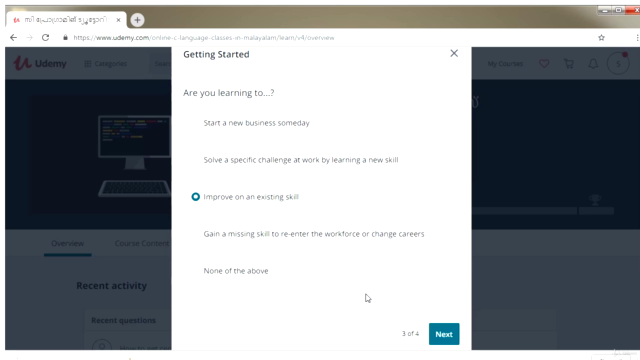This screenshot has width=640, height=360.
Task: Open the Categories menu
Action: [106, 64]
